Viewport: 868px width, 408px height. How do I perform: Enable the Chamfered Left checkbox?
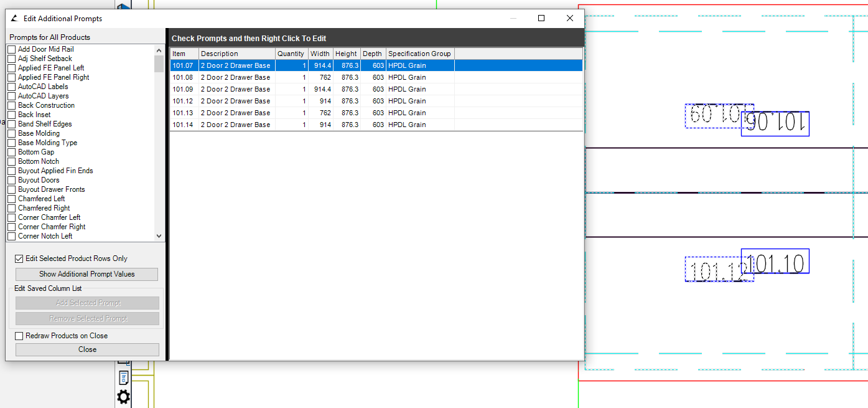[x=11, y=199]
